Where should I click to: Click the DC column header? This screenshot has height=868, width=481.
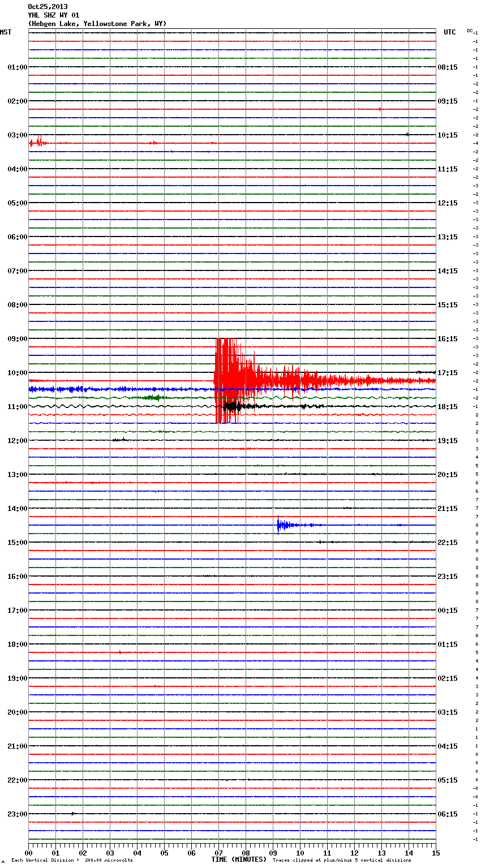470,31
